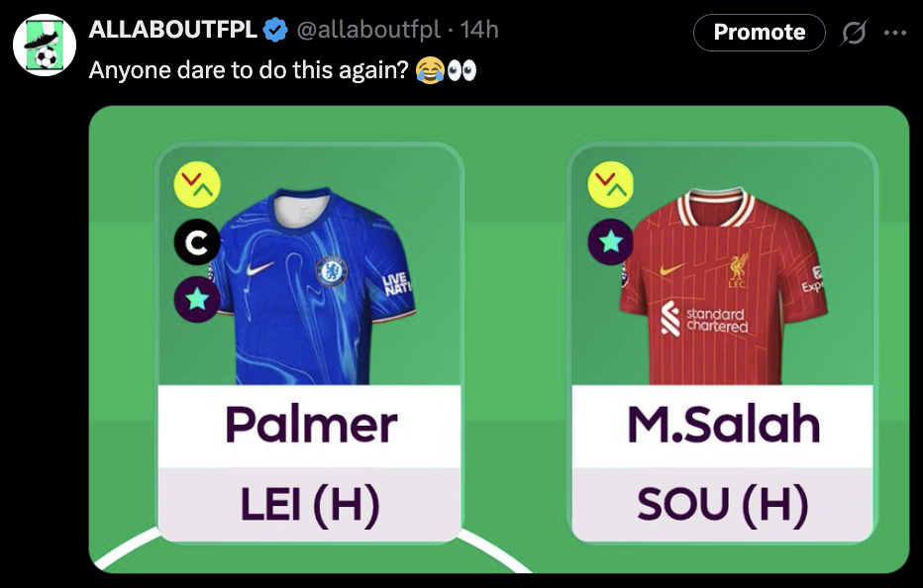923x588 pixels.
Task: Click the Promote button
Action: 760,33
